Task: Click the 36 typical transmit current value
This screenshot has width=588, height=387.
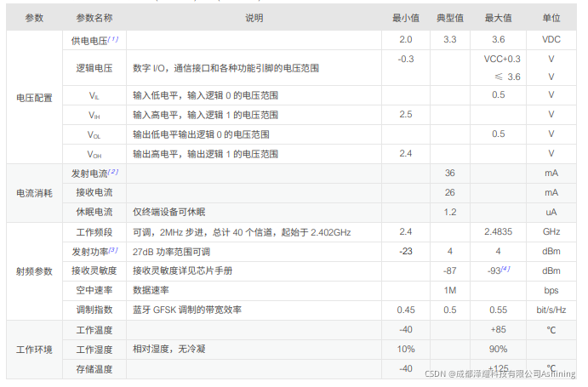Action: (x=449, y=173)
